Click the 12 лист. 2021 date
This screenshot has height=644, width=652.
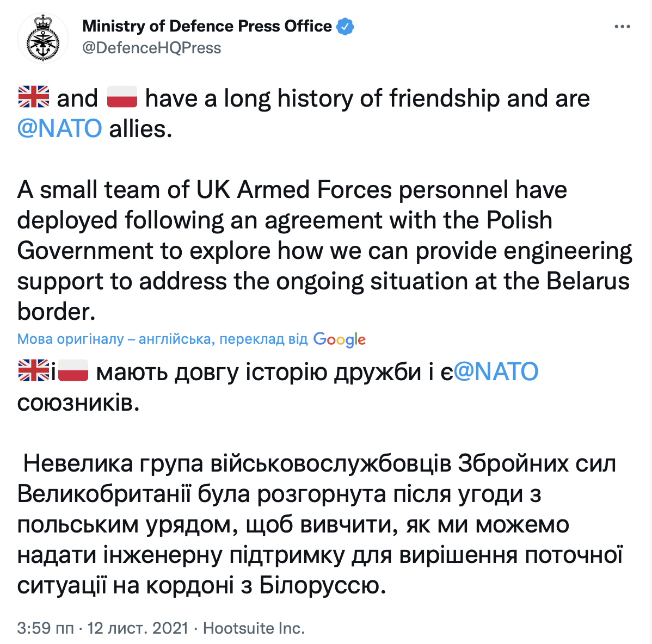[x=138, y=628]
